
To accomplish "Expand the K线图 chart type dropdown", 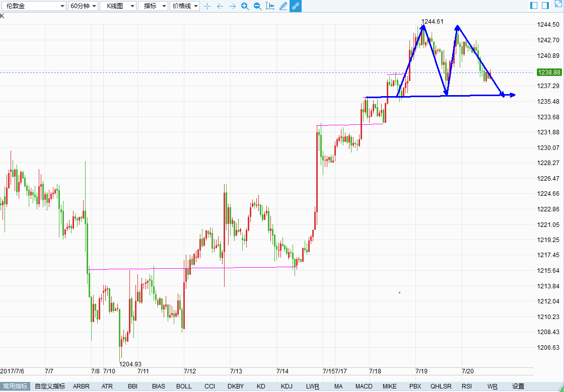I will [118, 6].
